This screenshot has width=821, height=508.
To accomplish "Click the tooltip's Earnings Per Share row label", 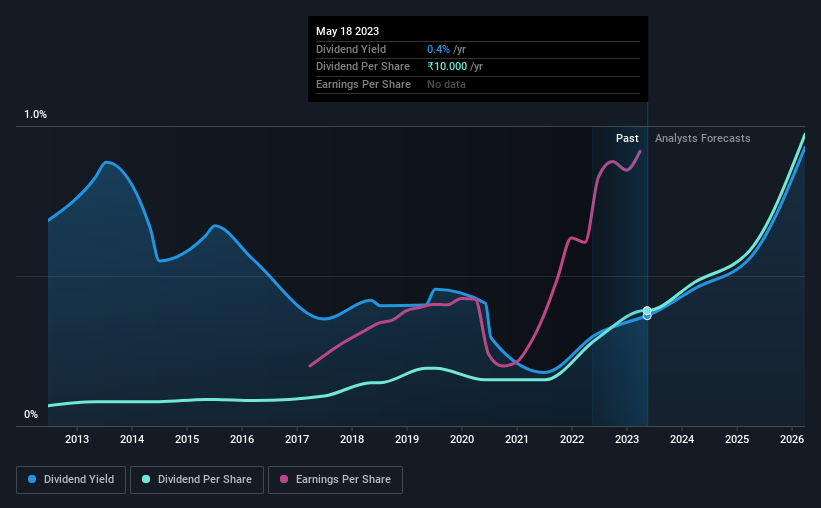I will 363,84.
